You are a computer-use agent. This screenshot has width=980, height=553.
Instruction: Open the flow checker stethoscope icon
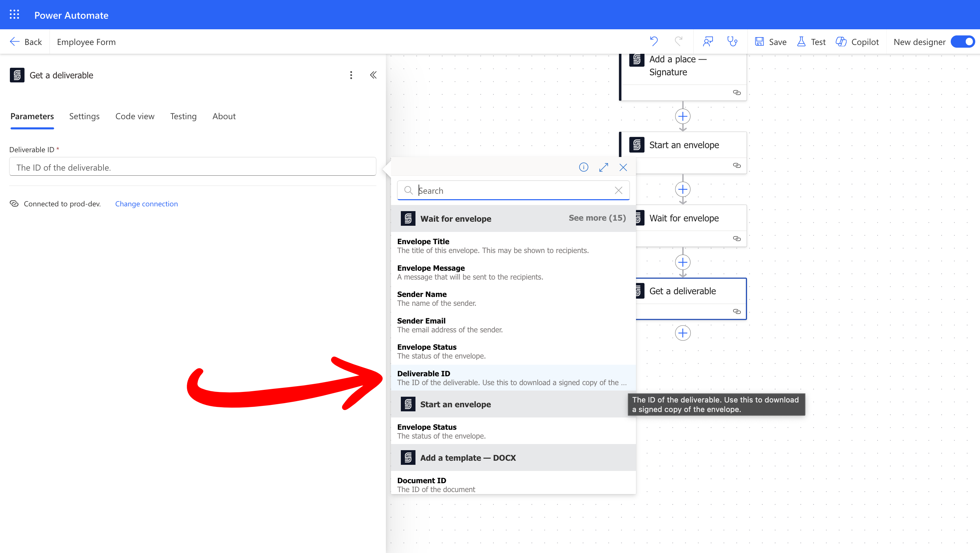tap(732, 42)
